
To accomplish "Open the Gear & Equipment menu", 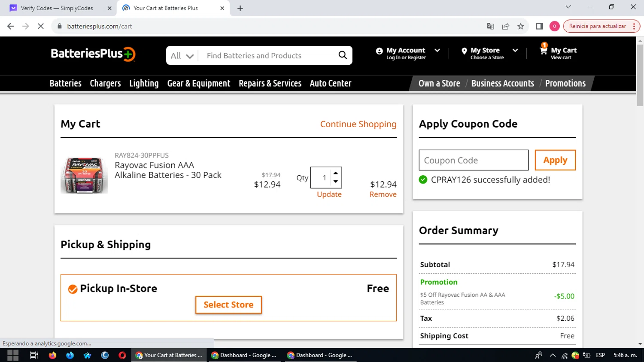I will tap(199, 83).
